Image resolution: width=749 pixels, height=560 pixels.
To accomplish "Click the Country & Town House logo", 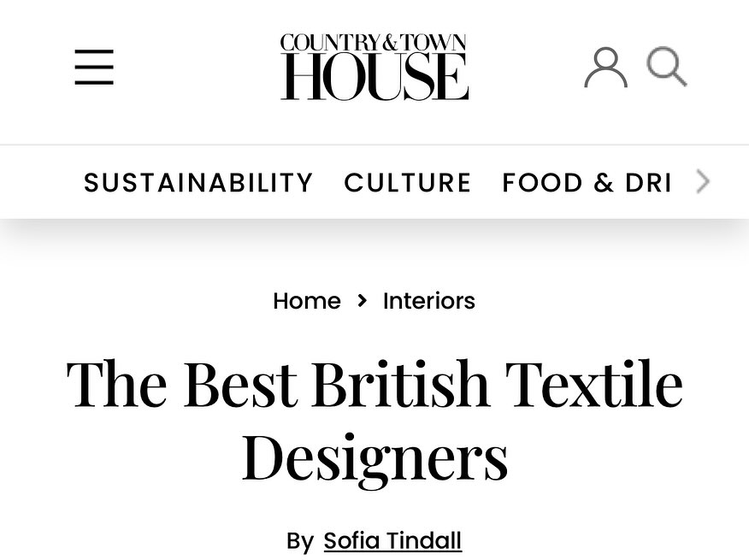I will (x=374, y=66).
